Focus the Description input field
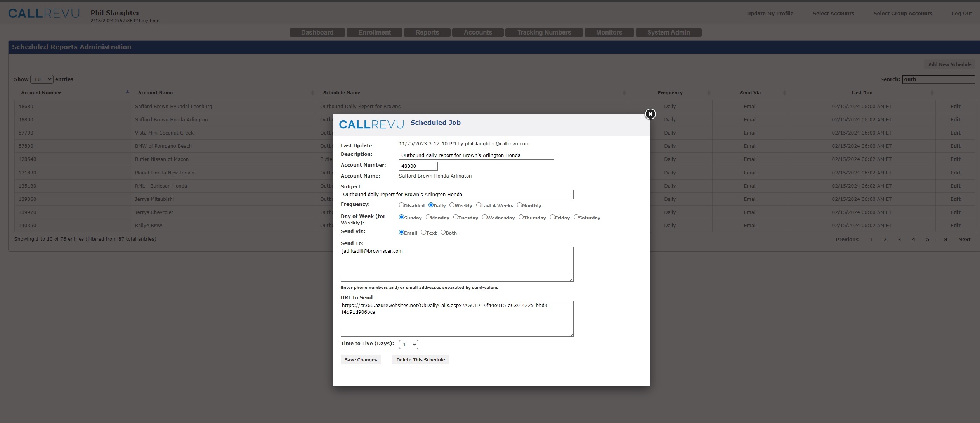Viewport: 980px width, 423px height. pos(476,155)
